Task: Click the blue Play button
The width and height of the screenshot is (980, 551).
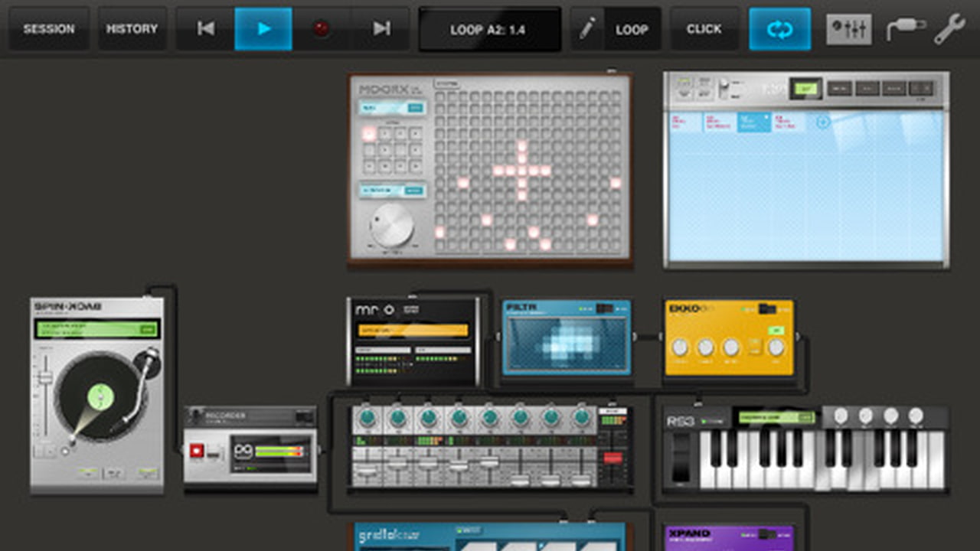Action: (x=263, y=29)
